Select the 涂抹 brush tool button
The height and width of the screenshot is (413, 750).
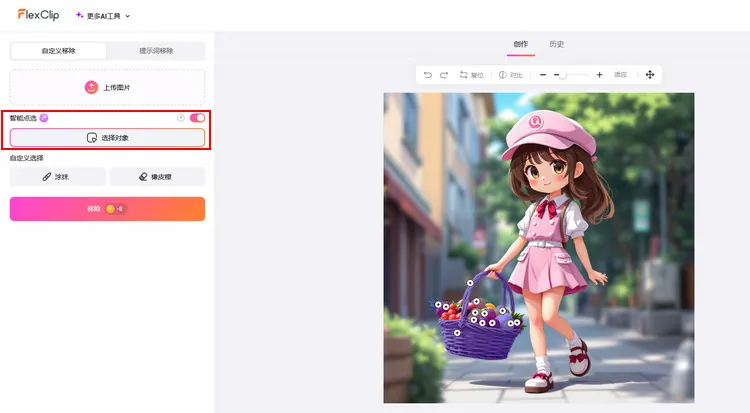[x=56, y=176]
